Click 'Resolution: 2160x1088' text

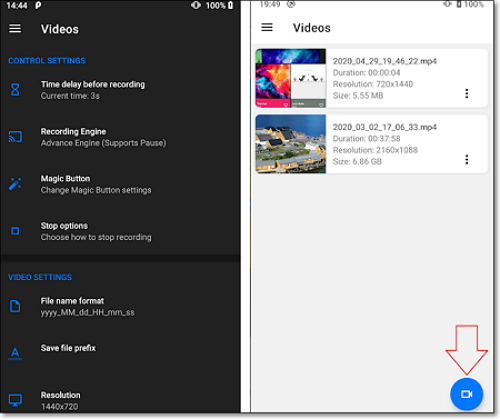click(x=375, y=150)
